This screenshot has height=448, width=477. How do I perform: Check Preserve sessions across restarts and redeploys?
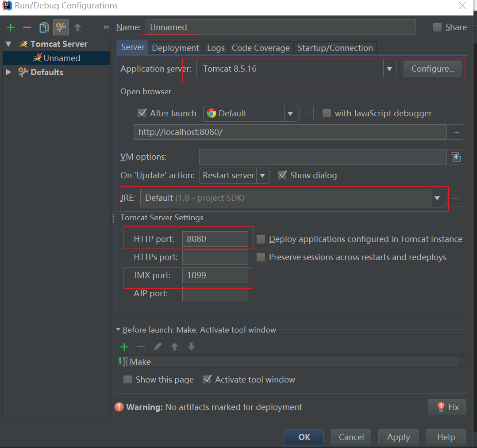tap(261, 257)
